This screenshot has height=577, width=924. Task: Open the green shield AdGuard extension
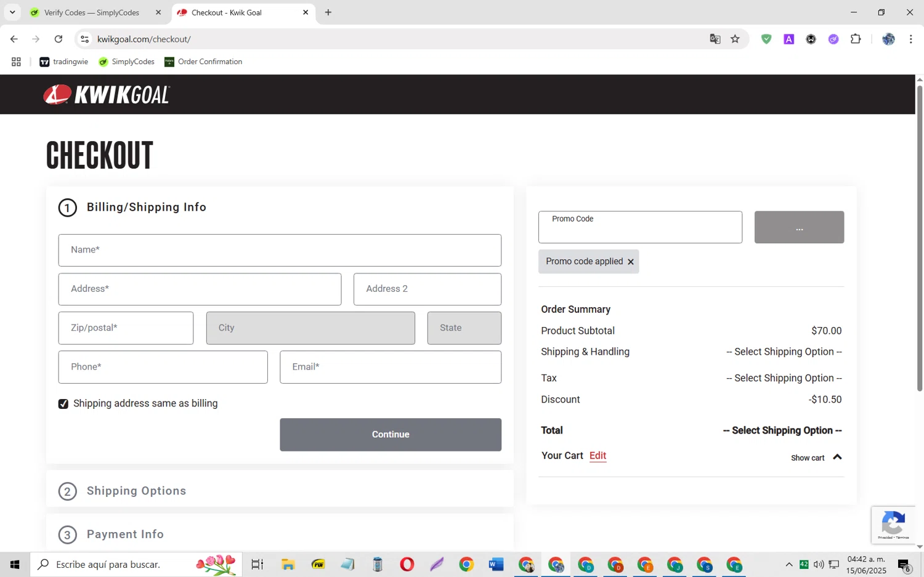coord(766,39)
